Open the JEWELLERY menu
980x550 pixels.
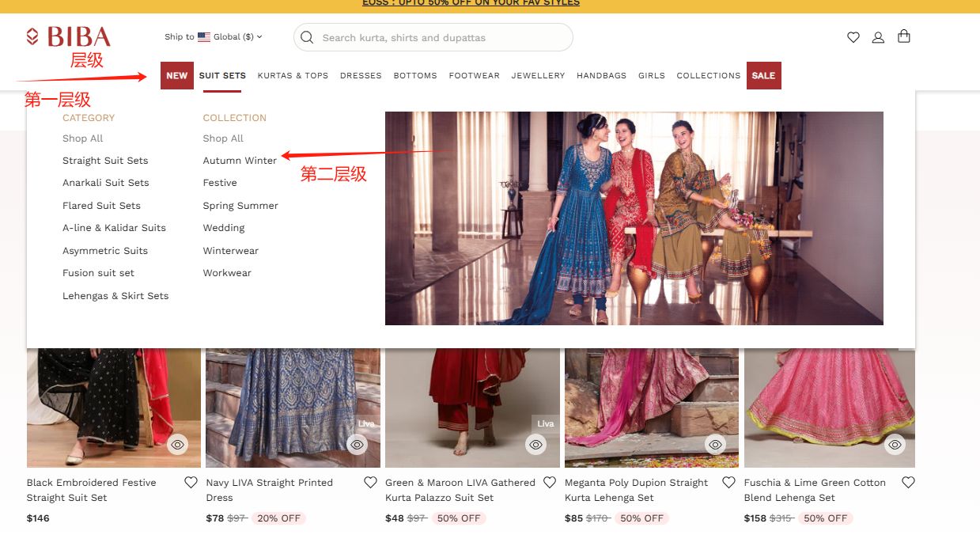click(538, 75)
